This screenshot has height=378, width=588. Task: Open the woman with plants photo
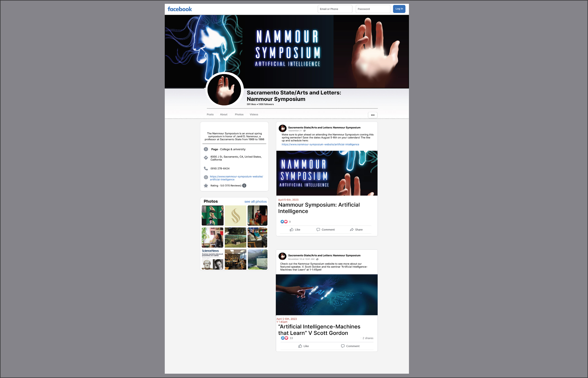[x=212, y=237]
